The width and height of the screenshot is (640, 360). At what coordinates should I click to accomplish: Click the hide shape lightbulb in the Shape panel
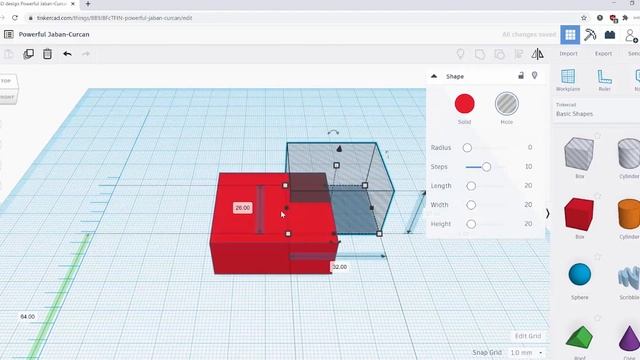[535, 76]
